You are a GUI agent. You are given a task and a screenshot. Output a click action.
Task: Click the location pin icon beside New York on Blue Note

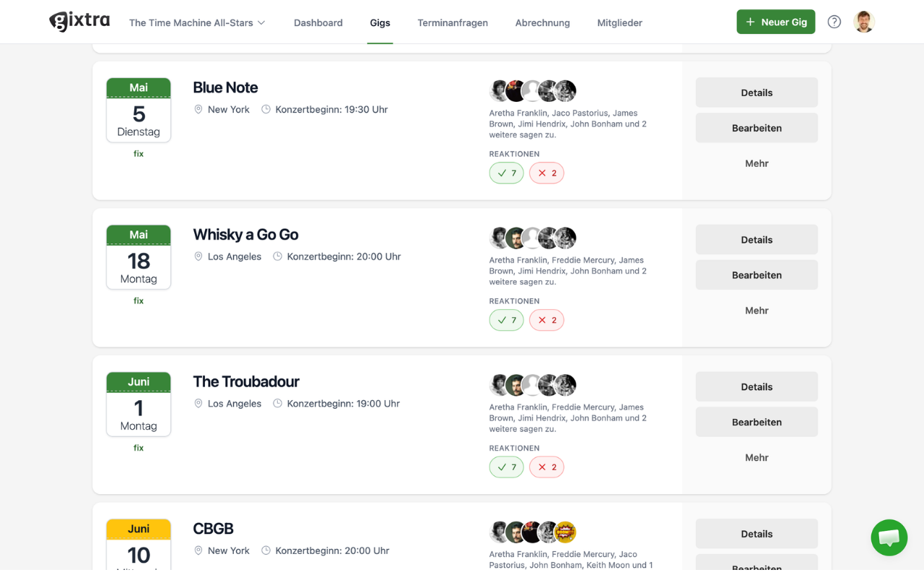[x=198, y=109]
